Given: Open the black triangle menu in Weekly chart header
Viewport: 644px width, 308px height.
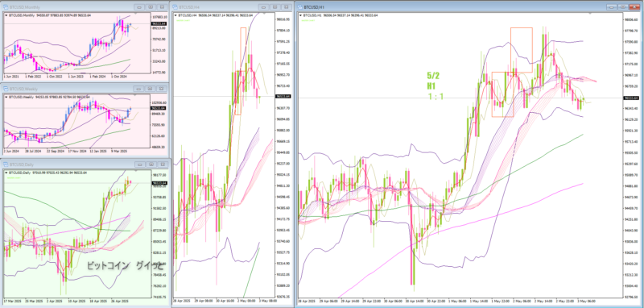Looking at the screenshot, I should pos(6,97).
